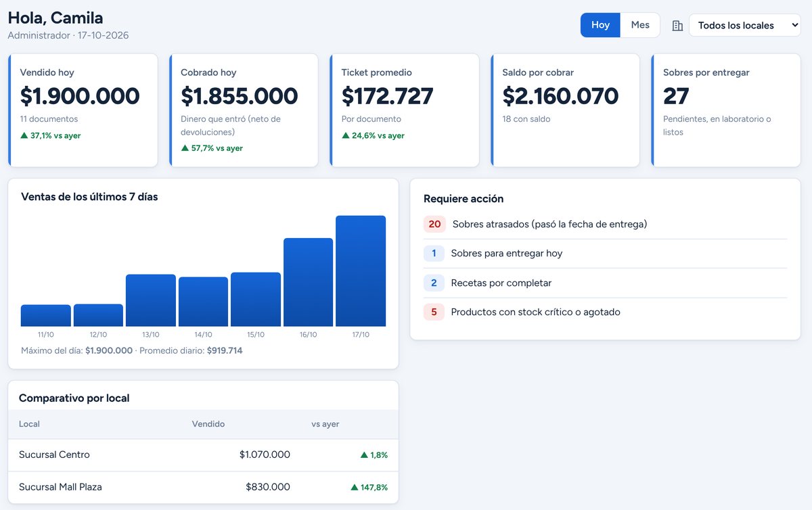
Task: Click the $830.000 sold amount
Action: (x=268, y=487)
